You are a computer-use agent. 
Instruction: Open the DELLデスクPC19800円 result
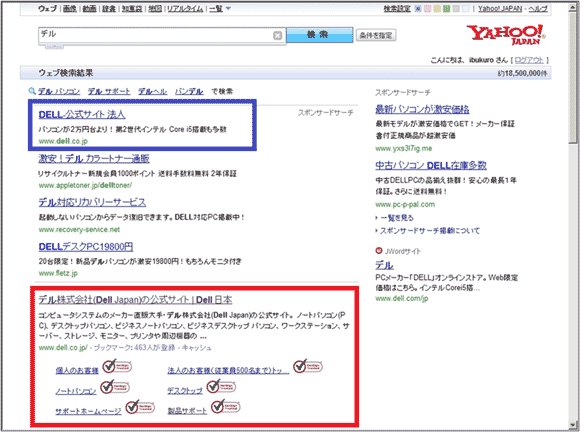[x=86, y=247]
